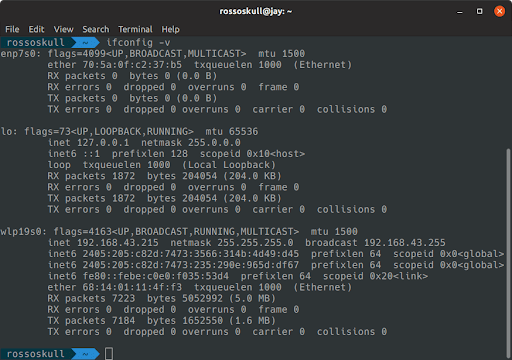Open the Terminal menu
The width and height of the screenshot is (512, 360).
click(135, 29)
